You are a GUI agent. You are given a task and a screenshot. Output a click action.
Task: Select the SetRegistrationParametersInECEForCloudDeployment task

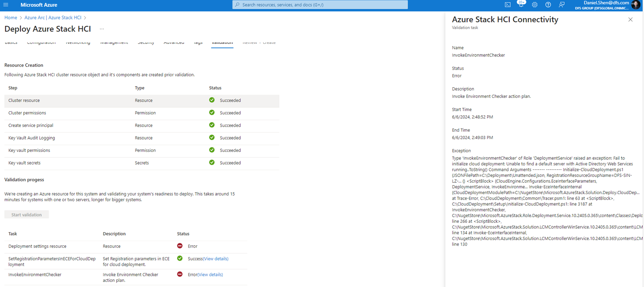click(x=52, y=261)
